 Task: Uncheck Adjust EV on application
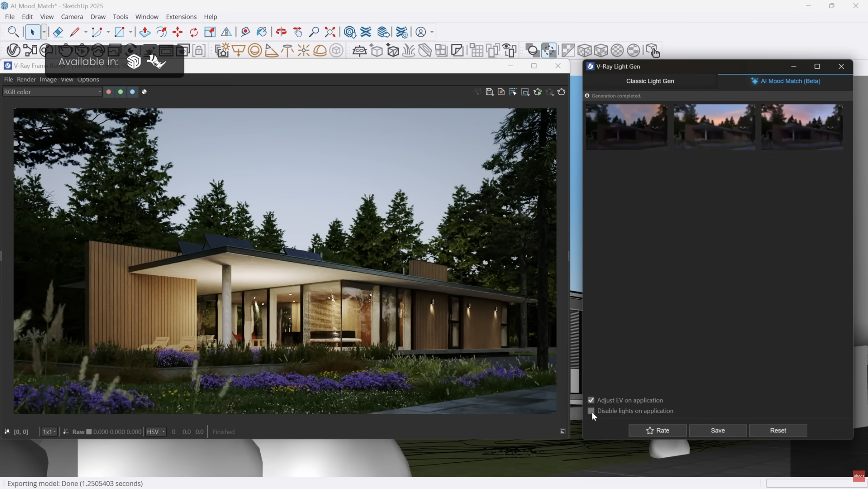click(x=591, y=400)
